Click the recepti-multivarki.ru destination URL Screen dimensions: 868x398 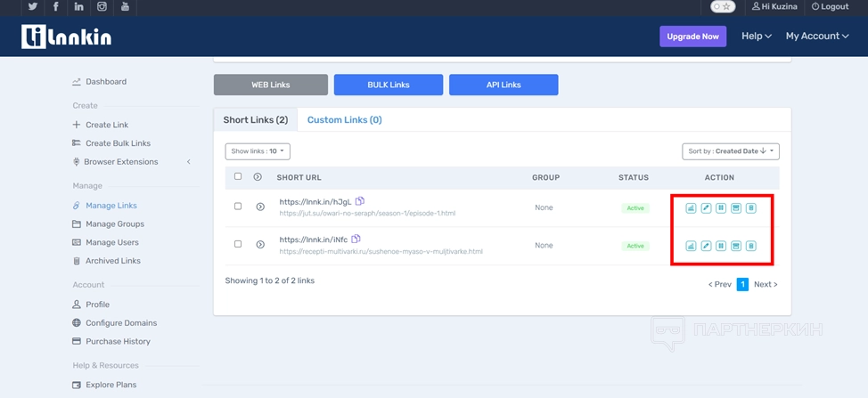point(381,251)
